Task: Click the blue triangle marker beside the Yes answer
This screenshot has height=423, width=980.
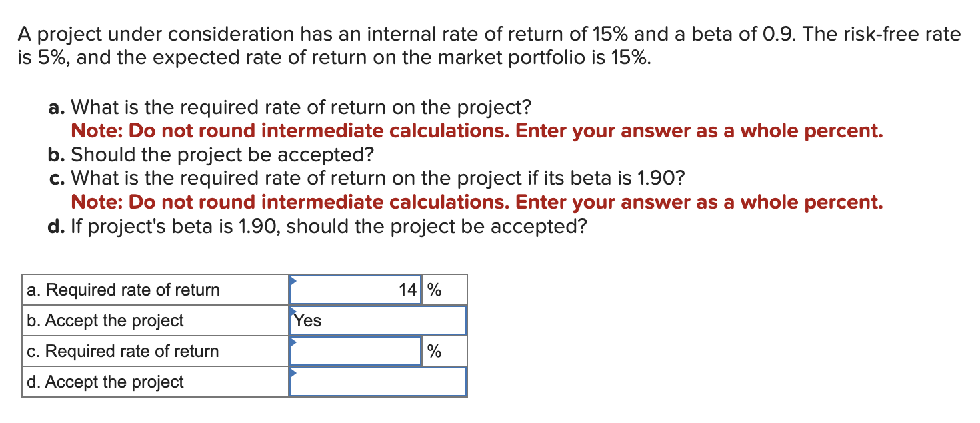Action: coord(293,312)
